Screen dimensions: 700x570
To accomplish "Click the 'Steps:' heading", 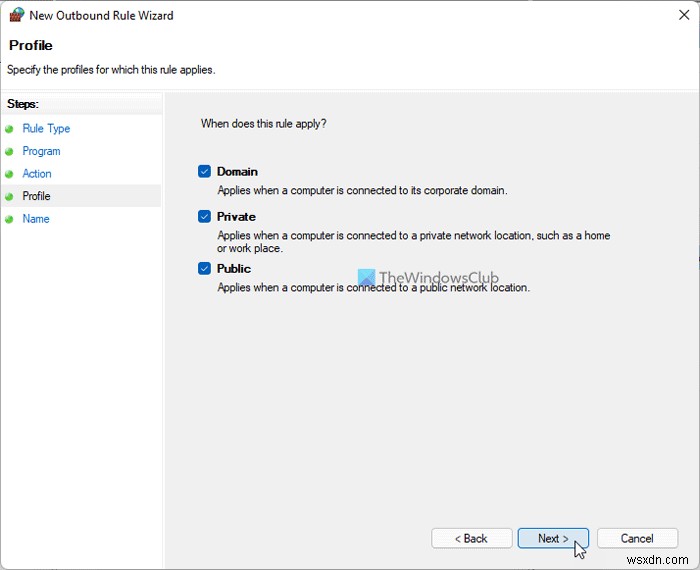I will pos(23,104).
